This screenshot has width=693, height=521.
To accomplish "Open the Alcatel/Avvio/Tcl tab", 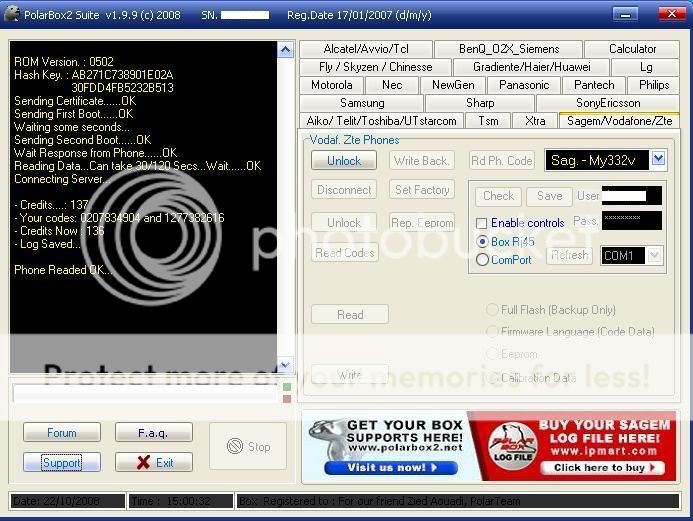I will click(x=366, y=49).
